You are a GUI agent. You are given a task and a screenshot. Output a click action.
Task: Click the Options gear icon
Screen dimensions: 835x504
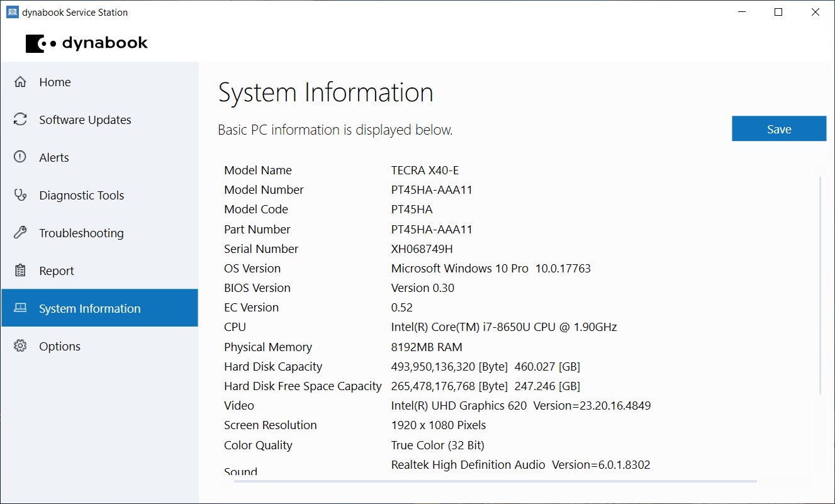point(20,346)
